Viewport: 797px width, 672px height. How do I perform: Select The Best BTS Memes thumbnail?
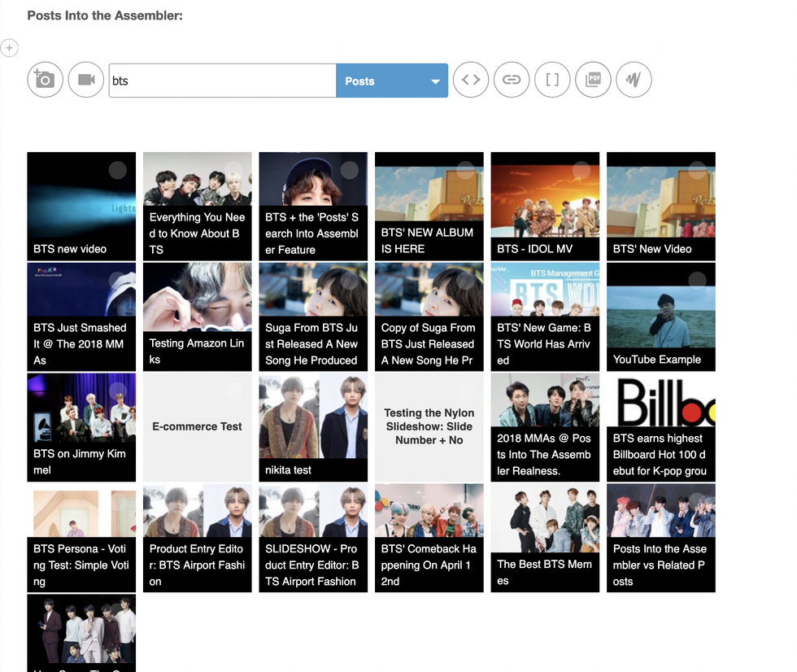coord(545,538)
